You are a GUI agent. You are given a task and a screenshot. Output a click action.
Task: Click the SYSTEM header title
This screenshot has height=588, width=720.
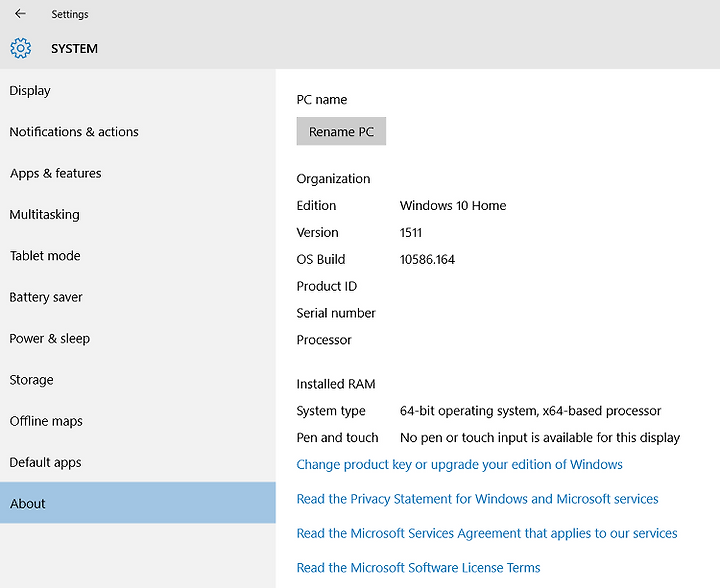click(x=74, y=49)
